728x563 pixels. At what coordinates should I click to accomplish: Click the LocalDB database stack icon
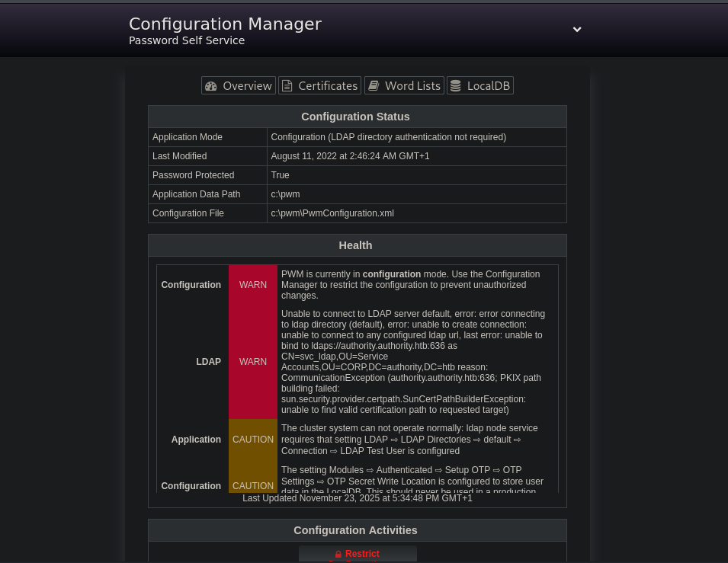point(455,86)
